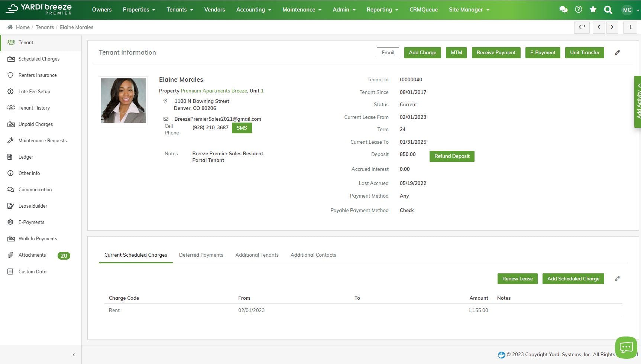Screen dimensions: 641x364
Task: Open Scheduled Charges in sidebar
Action: pyautogui.click(x=41, y=59)
